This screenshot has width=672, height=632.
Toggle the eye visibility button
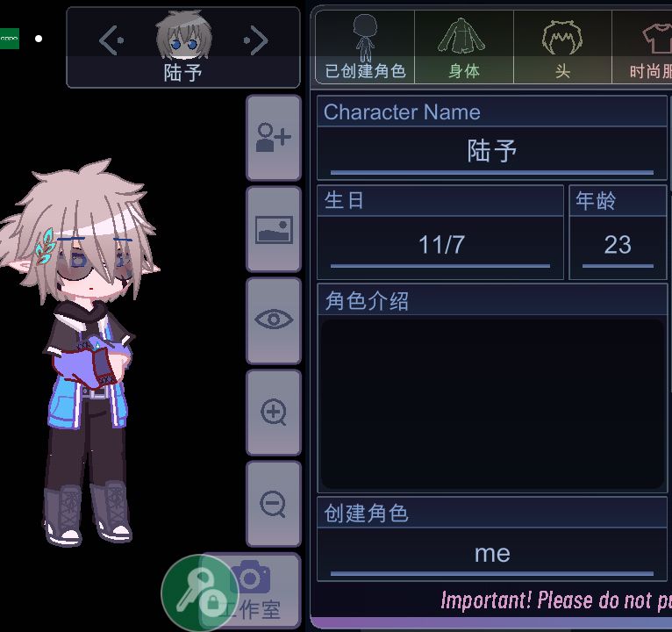point(274,320)
